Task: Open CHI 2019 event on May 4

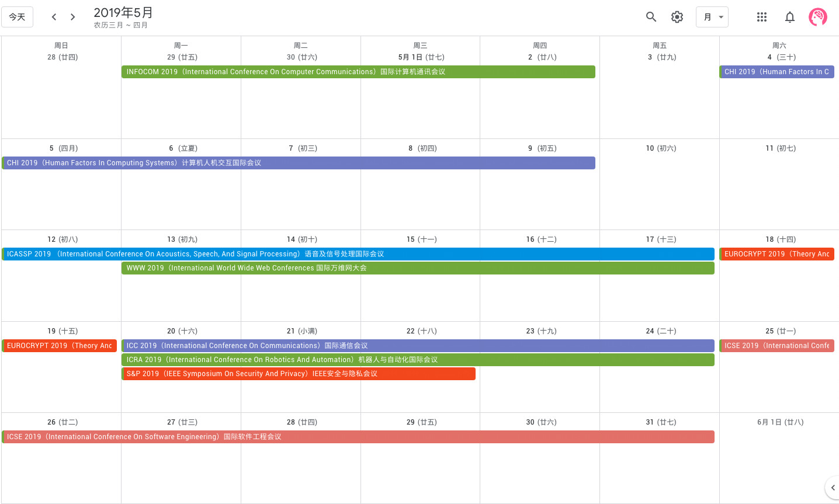Action: (777, 72)
